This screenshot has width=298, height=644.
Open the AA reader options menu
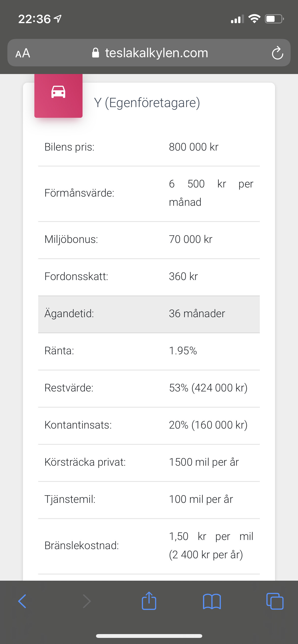(23, 53)
